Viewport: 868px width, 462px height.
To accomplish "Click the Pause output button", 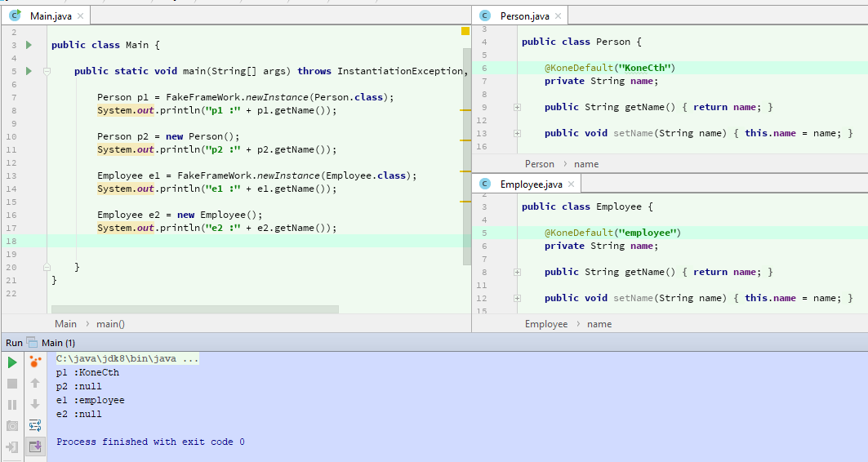I will pyautogui.click(x=12, y=405).
